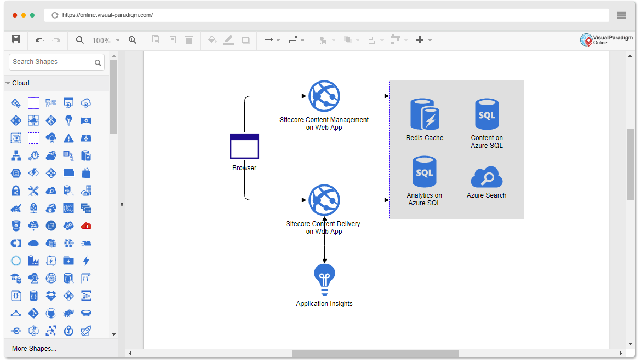Viewport: 641px width, 364px height.
Task: Zoom in with the magnifier plus icon
Action: [x=133, y=39]
